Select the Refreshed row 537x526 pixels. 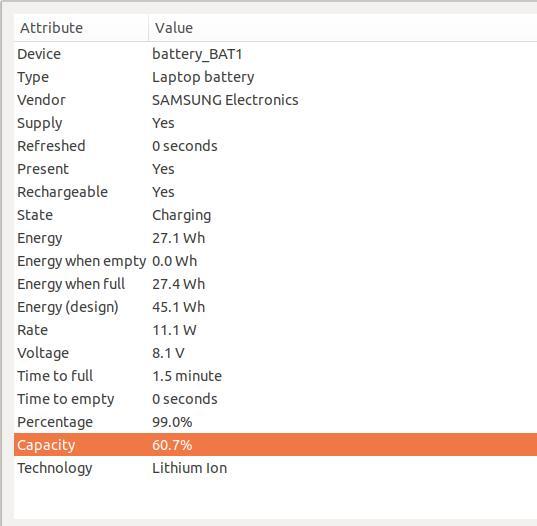tap(276, 146)
